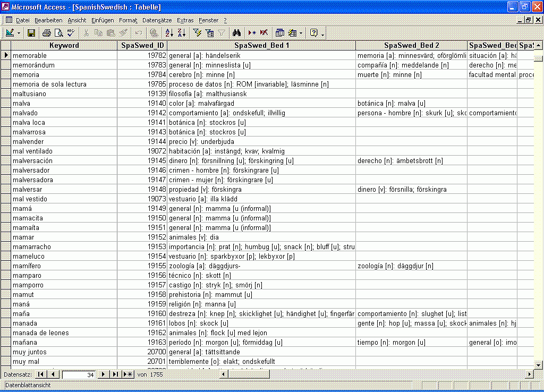Click the Cut scissors icon
The height and width of the screenshot is (392, 544).
tap(86, 33)
